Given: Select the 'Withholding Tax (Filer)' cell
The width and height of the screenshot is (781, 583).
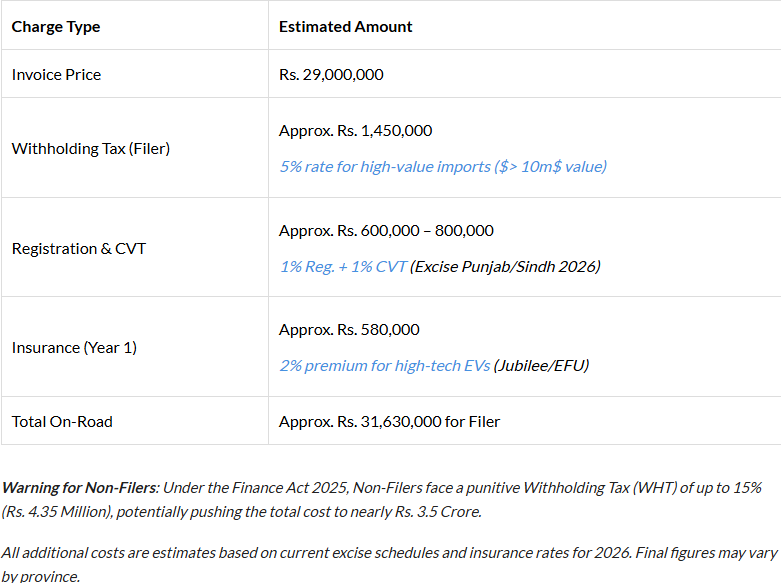Looking at the screenshot, I should (x=91, y=148).
